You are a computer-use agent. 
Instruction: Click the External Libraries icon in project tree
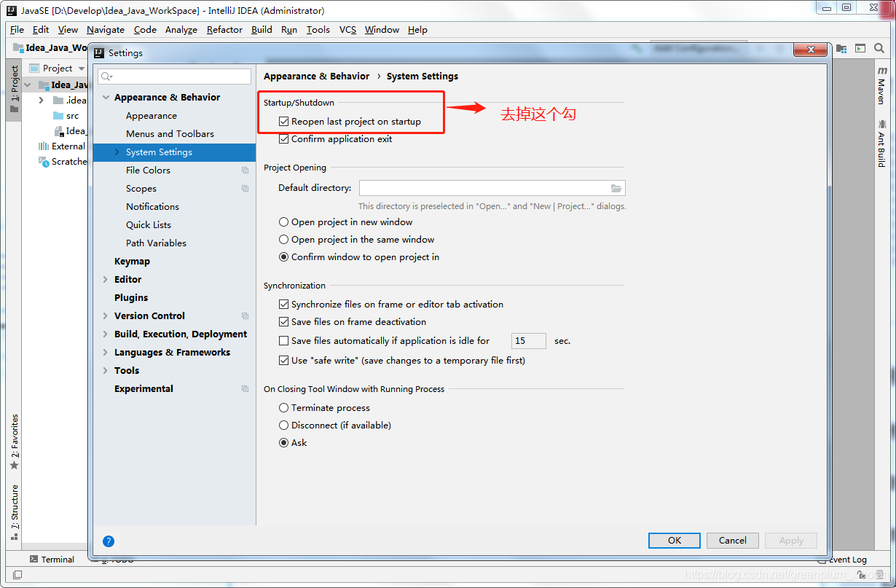(x=44, y=146)
